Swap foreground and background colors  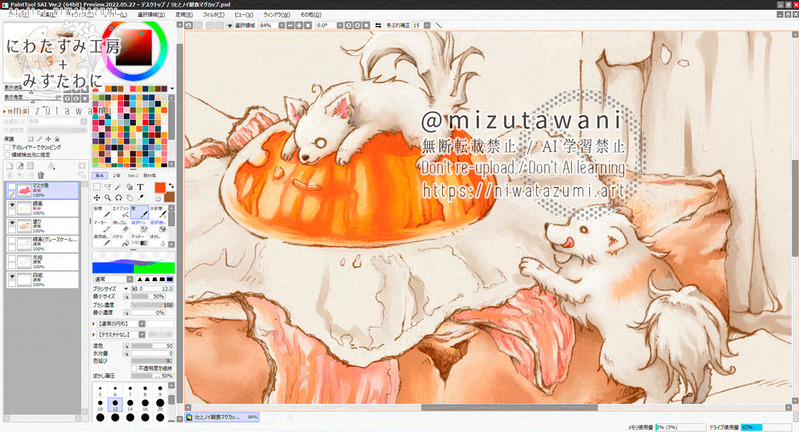tap(171, 185)
